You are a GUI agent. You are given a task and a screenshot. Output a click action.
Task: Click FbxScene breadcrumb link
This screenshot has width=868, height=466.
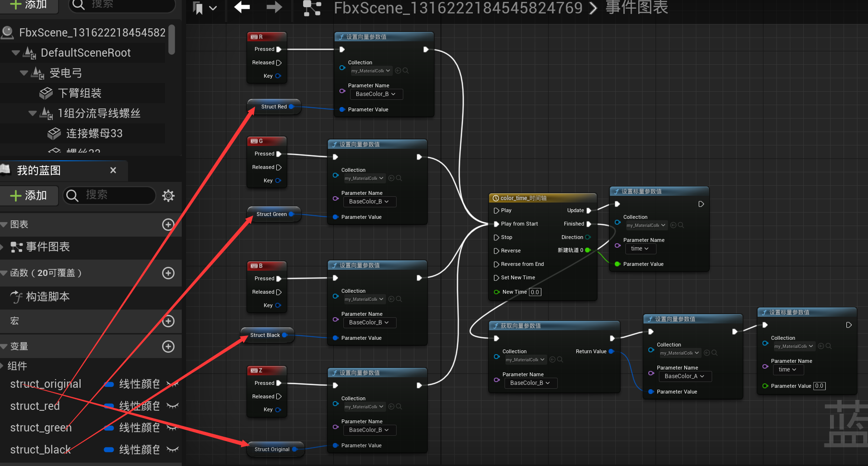point(458,8)
